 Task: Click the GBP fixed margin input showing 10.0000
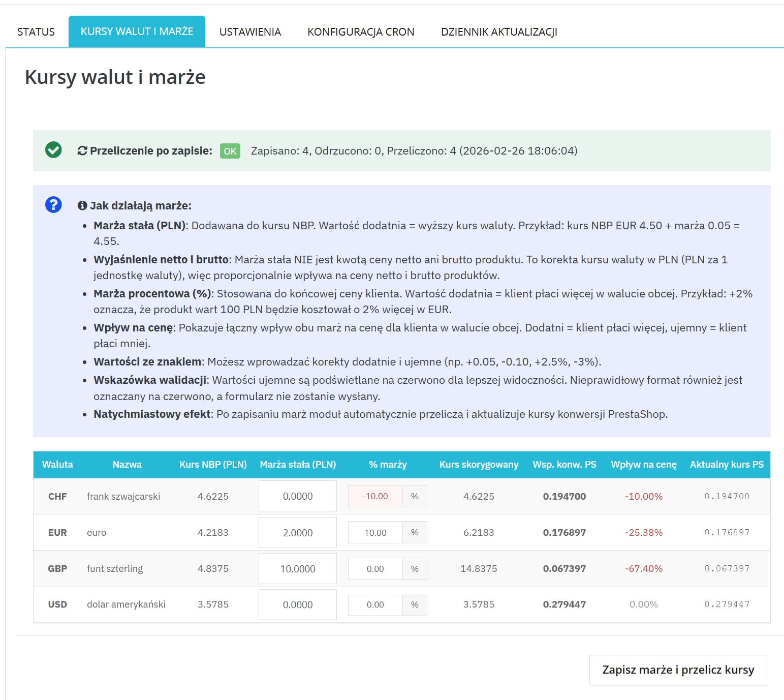pyautogui.click(x=297, y=568)
